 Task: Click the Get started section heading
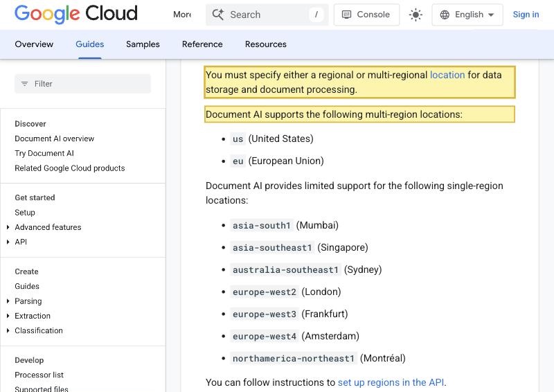tap(35, 197)
